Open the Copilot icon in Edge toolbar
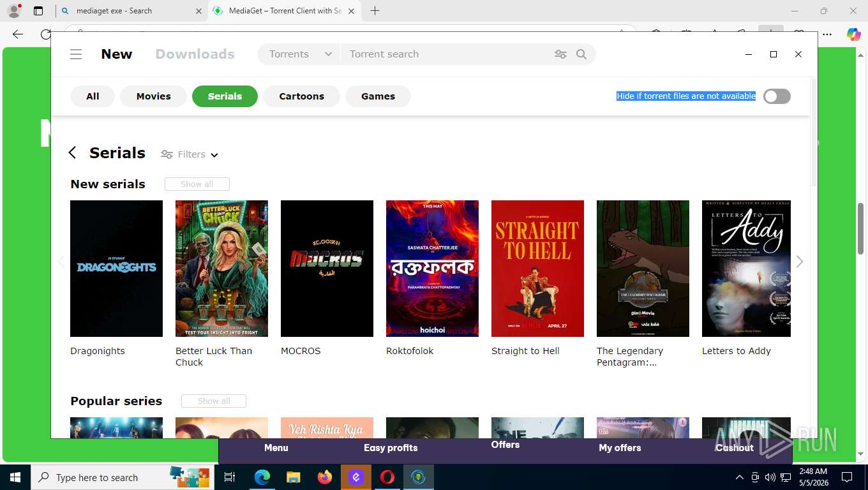The height and width of the screenshot is (490, 868). pyautogui.click(x=853, y=34)
